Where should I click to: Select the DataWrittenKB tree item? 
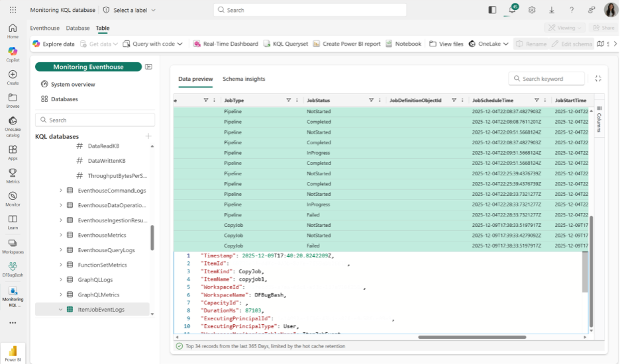pyautogui.click(x=107, y=161)
